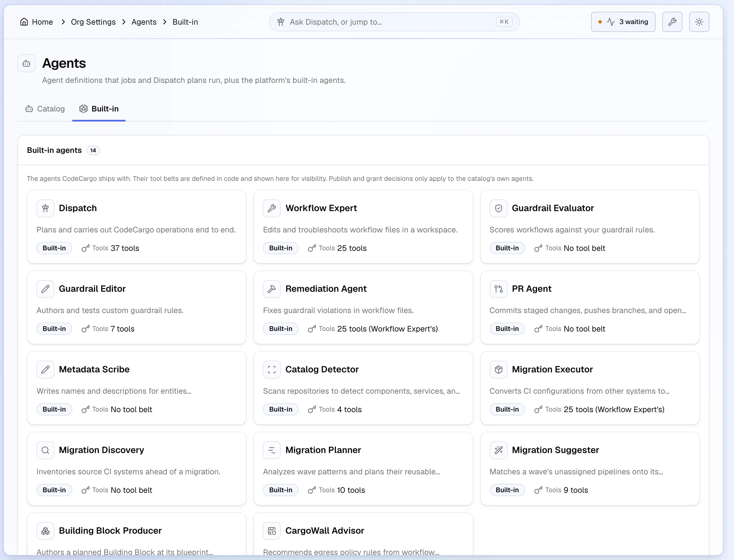734x560 pixels.
Task: Click the Building Block Producer blocks icon
Action: pyautogui.click(x=45, y=531)
